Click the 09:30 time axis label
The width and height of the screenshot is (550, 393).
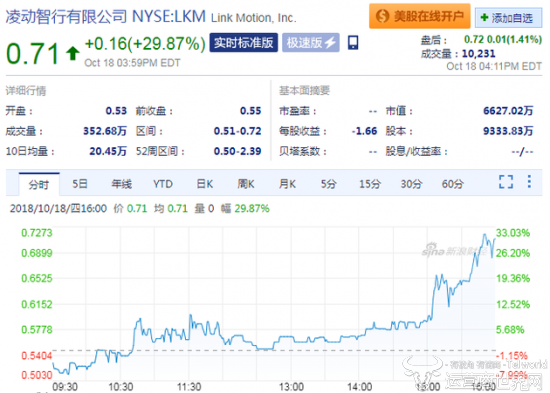coord(65,387)
